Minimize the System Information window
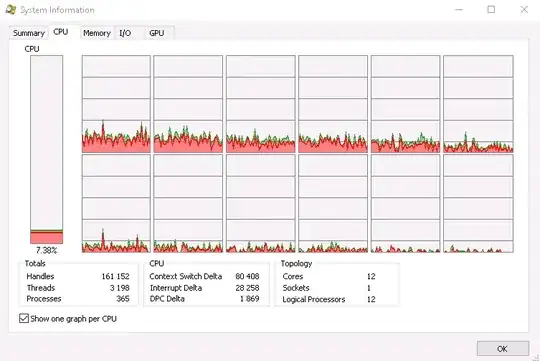Screen dimensions: 540x361 pyautogui.click(x=459, y=10)
